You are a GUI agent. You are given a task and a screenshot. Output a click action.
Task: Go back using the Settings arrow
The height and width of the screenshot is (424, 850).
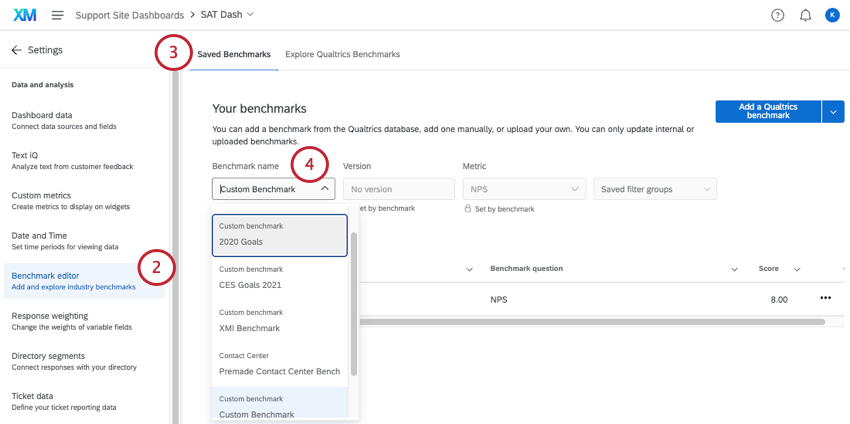[x=17, y=50]
